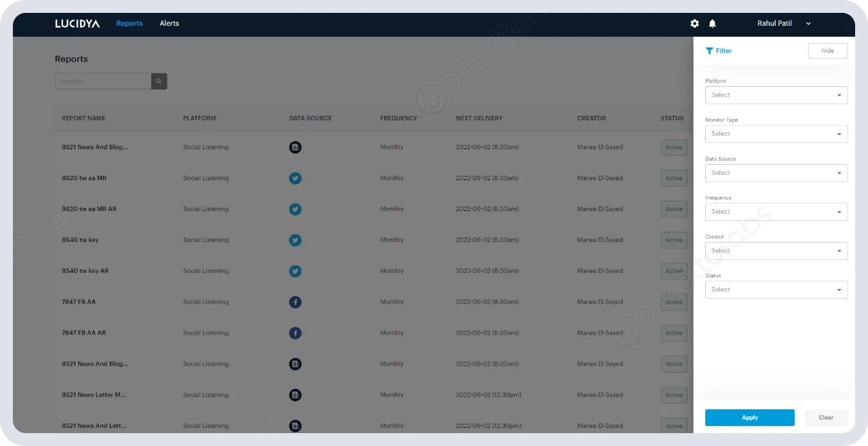This screenshot has height=446, width=868.
Task: Click the Filter funnel icon
Action: click(x=709, y=51)
